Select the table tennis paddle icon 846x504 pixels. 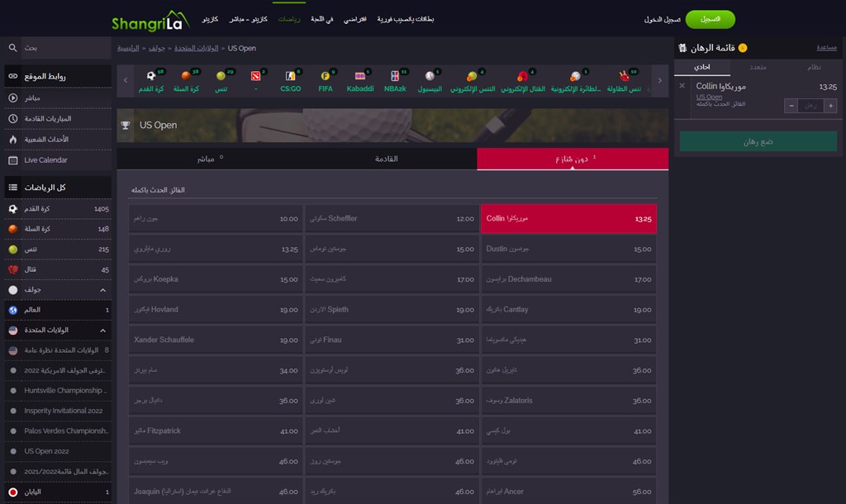[624, 75]
